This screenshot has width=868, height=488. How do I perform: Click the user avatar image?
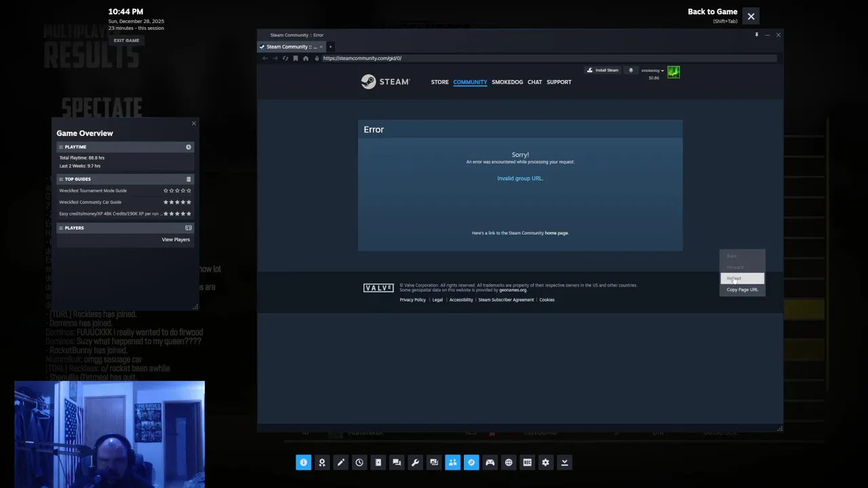tap(673, 72)
